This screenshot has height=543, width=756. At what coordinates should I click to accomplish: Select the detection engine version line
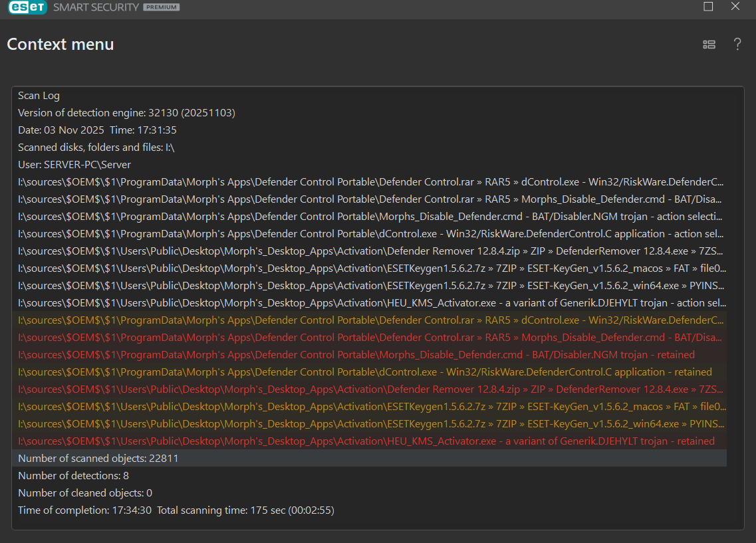(x=126, y=113)
